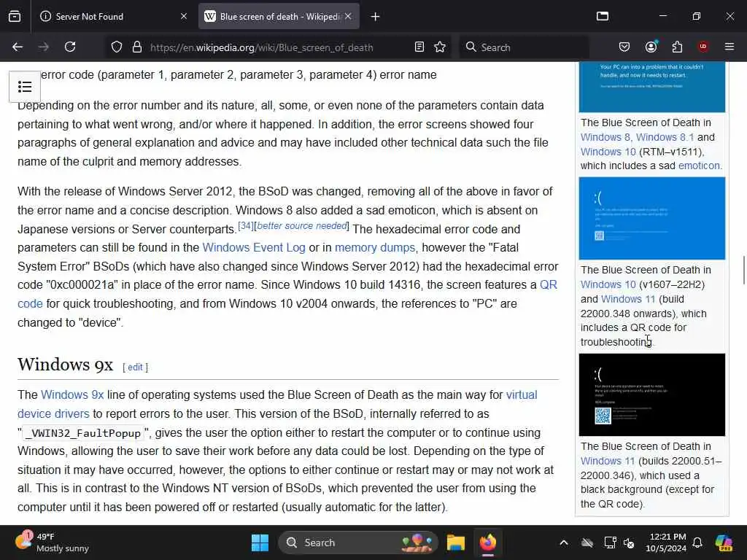Viewport: 747px width, 560px height.
Task: Toggle the Wikipedia table of contents button
Action: pyautogui.click(x=25, y=87)
